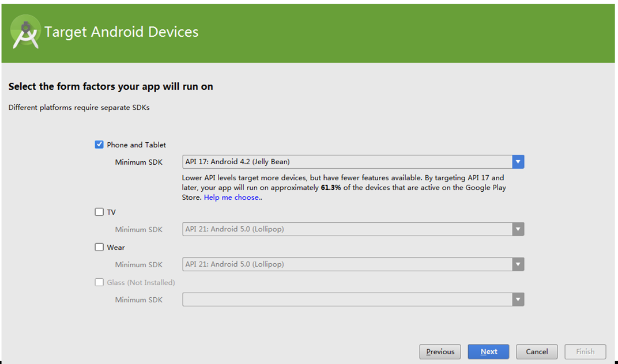Image resolution: width=618 pixels, height=364 pixels.
Task: Proceed by clicking the Next button
Action: (488, 352)
